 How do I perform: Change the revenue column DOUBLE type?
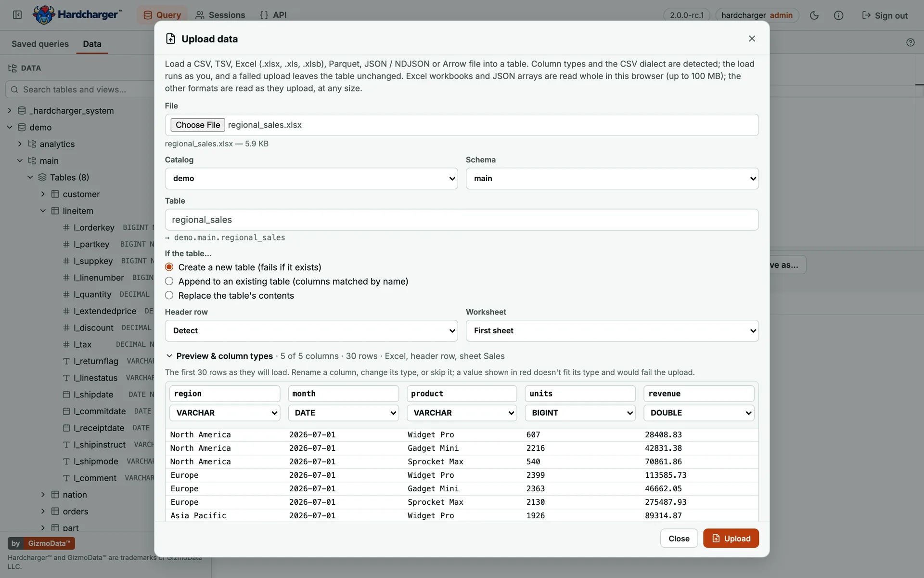coord(699,413)
